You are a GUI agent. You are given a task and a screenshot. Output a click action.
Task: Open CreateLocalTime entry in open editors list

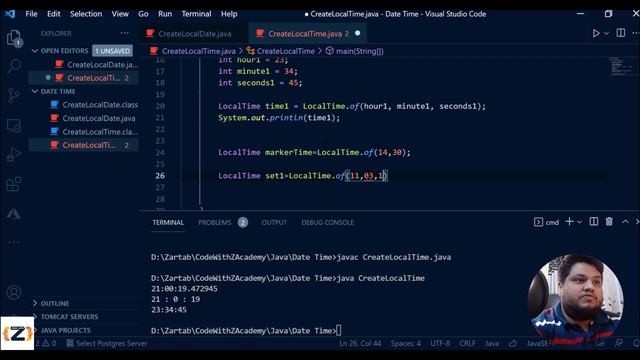pyautogui.click(x=84, y=78)
